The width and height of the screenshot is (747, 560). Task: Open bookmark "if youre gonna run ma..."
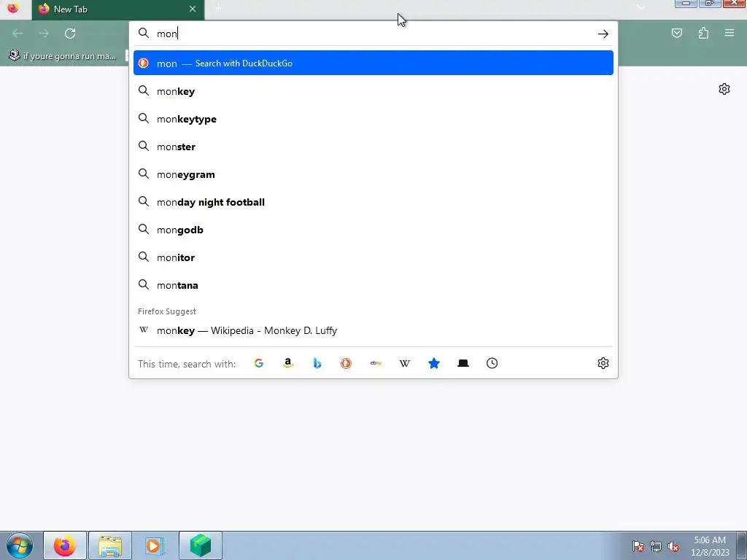coord(63,56)
